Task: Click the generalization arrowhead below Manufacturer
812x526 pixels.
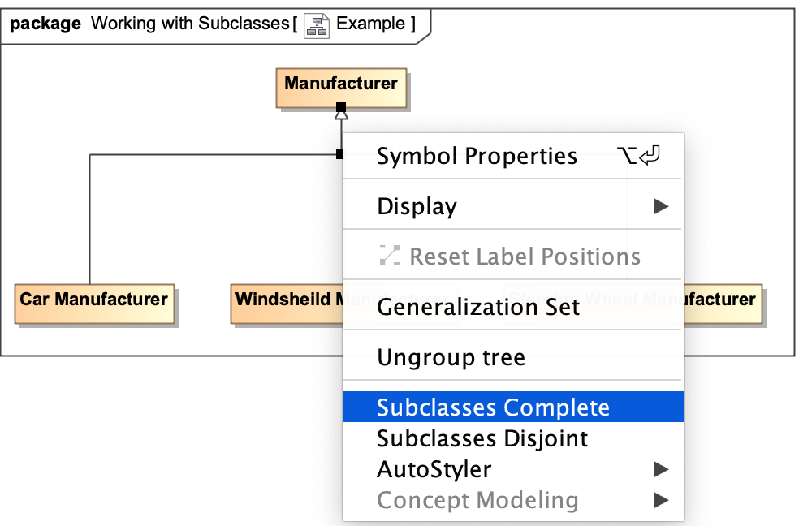Action: pyautogui.click(x=341, y=115)
